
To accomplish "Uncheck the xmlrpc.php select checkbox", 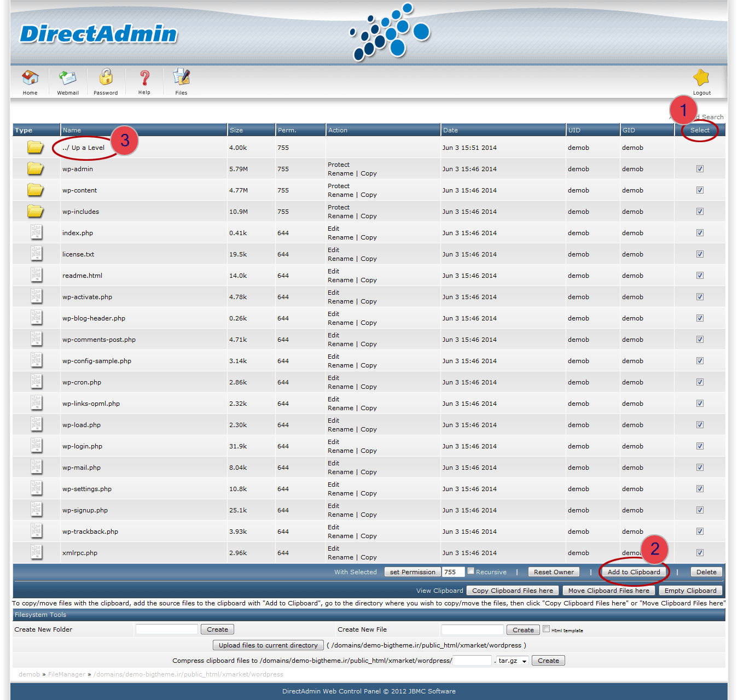I will coord(700,553).
